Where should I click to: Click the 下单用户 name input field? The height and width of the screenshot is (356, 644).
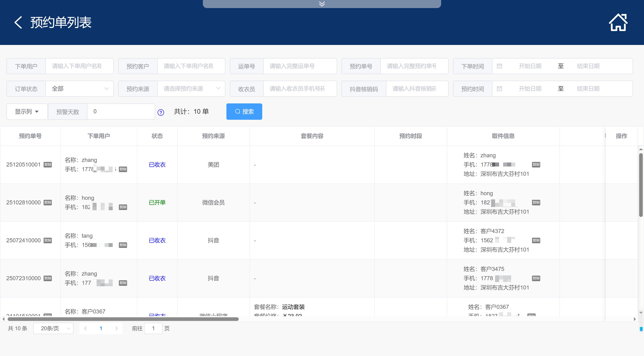click(79, 66)
